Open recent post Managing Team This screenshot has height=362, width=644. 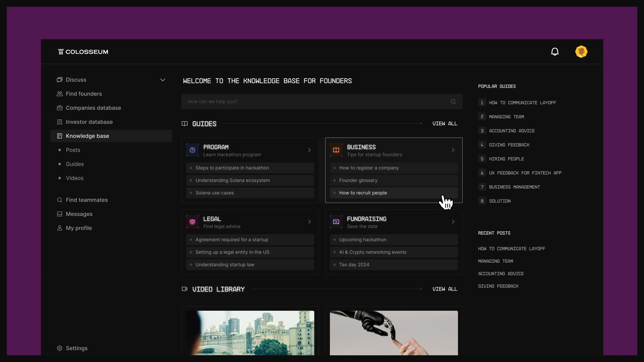496,261
